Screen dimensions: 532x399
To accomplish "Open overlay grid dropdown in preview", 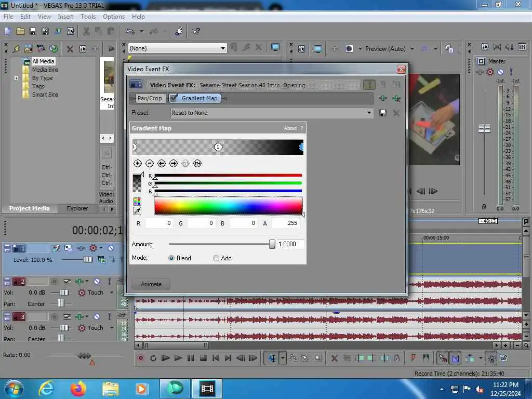I will pos(435,49).
